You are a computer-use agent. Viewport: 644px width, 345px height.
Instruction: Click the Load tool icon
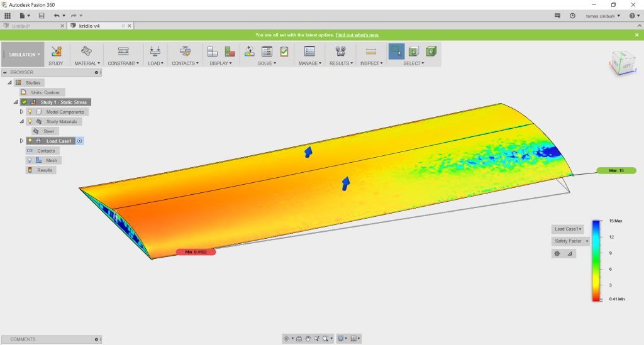(x=155, y=52)
